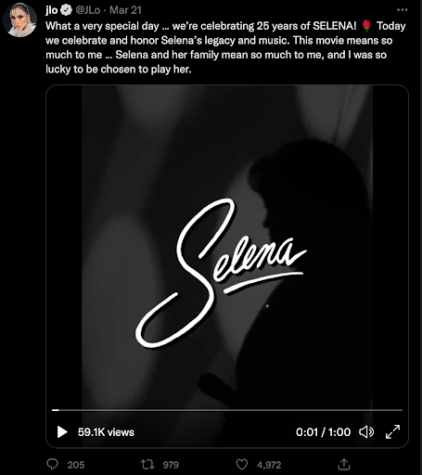Open the three-dot more options menu
This screenshot has height=475, width=422.
click(402, 10)
